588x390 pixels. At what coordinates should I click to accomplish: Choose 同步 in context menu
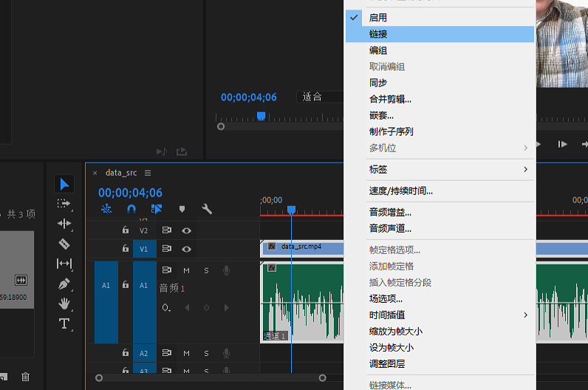pyautogui.click(x=440, y=83)
